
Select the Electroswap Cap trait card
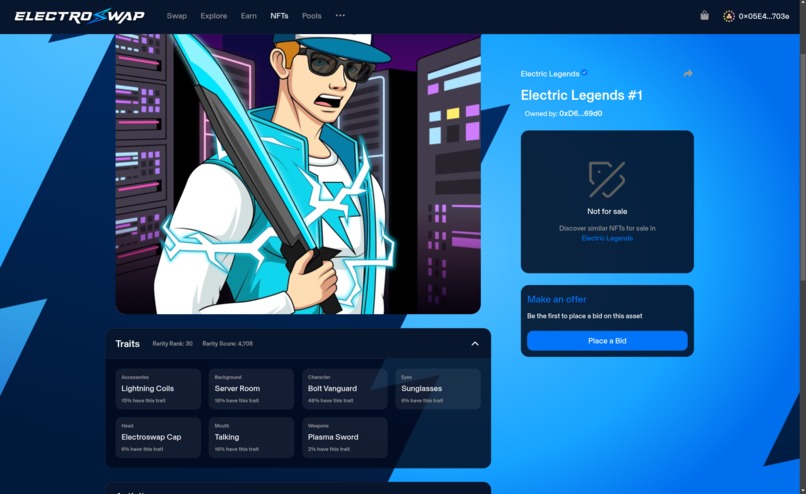[158, 437]
